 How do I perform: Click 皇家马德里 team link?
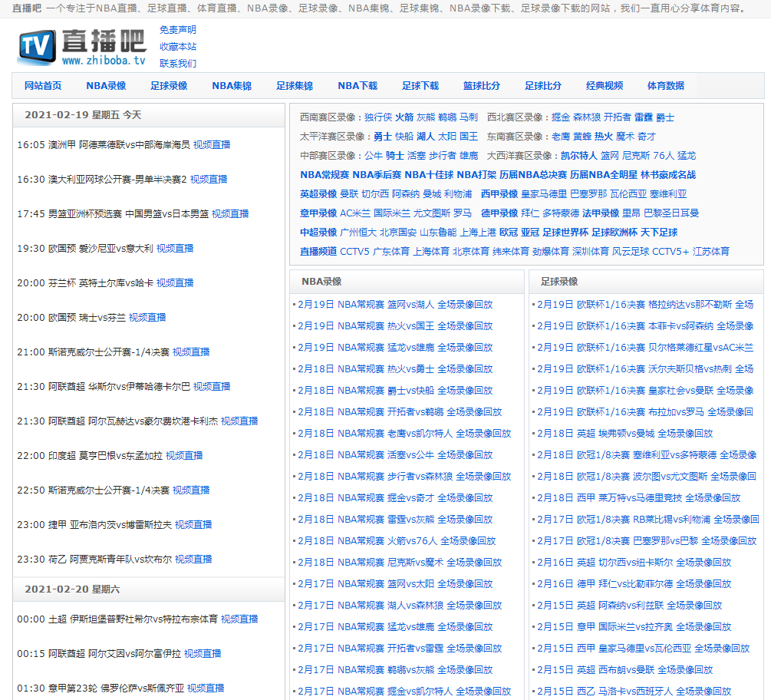(544, 194)
